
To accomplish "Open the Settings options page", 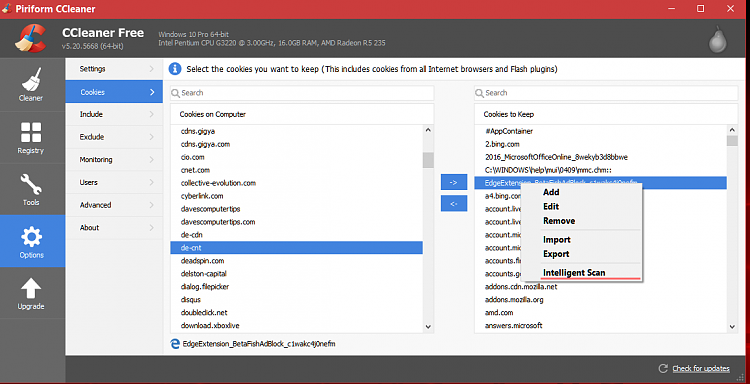I will [x=114, y=69].
